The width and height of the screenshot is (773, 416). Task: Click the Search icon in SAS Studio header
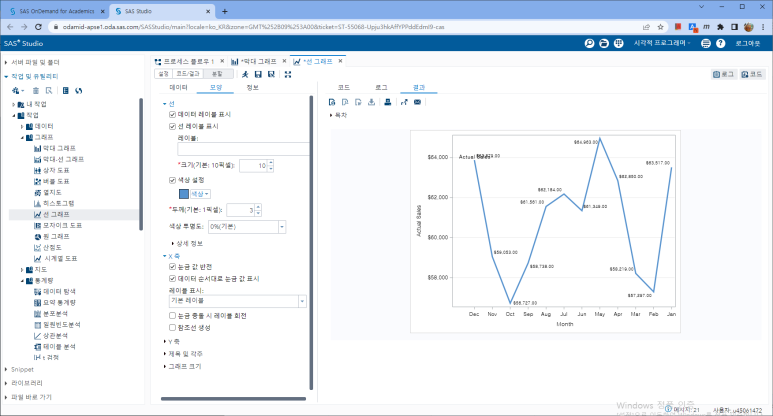589,43
